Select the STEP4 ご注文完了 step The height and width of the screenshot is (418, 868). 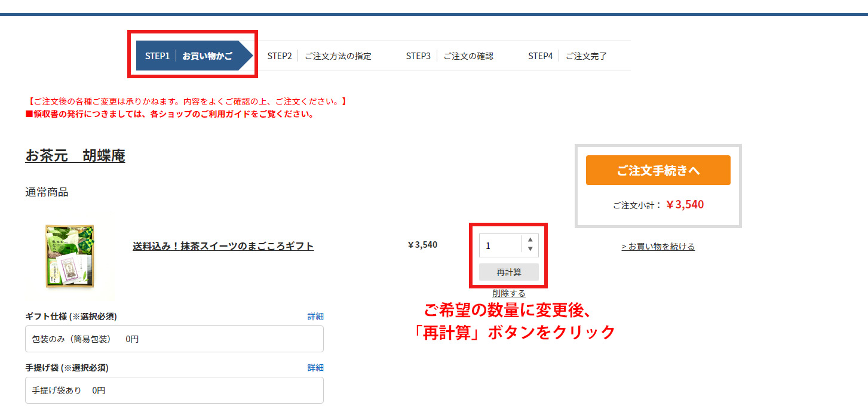click(x=568, y=56)
